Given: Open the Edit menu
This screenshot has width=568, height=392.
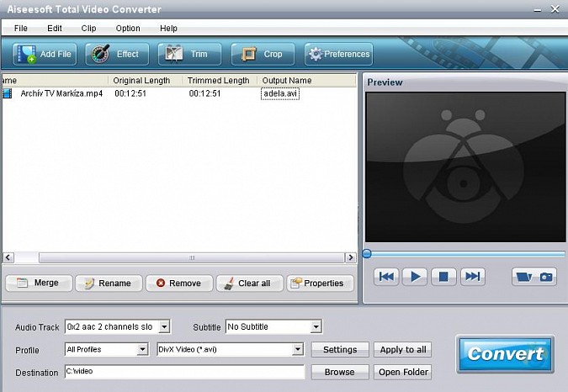Looking at the screenshot, I should 55,29.
